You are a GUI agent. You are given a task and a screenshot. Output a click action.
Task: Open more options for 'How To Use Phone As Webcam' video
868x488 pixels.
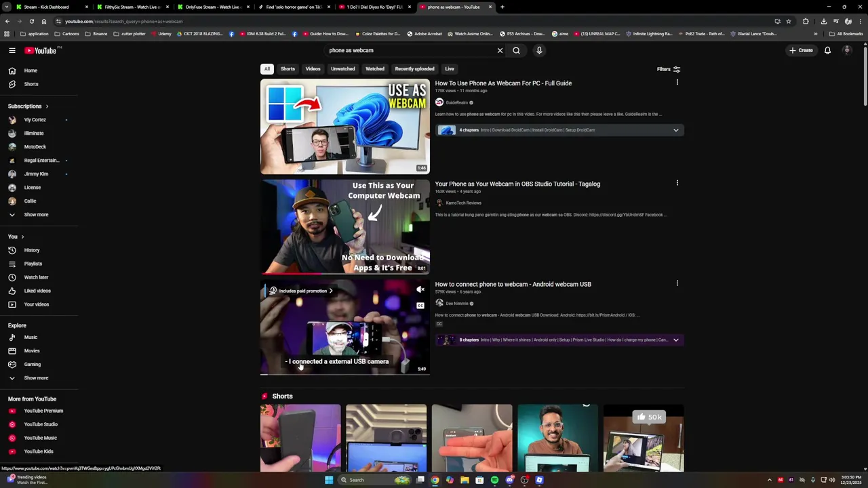(677, 83)
